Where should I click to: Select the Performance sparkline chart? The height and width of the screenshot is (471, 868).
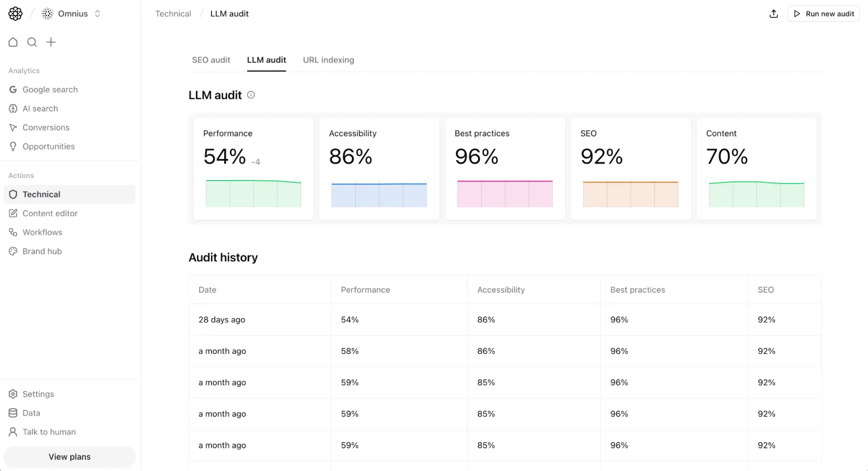click(253, 194)
